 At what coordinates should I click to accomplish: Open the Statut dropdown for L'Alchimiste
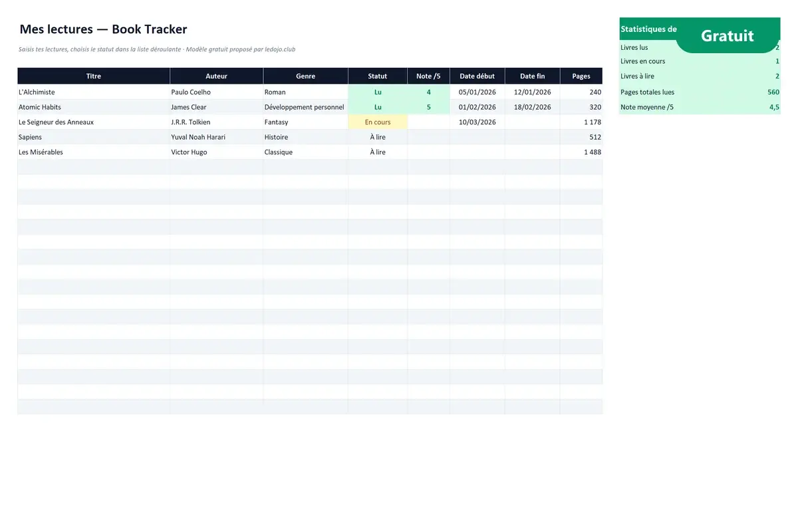378,92
